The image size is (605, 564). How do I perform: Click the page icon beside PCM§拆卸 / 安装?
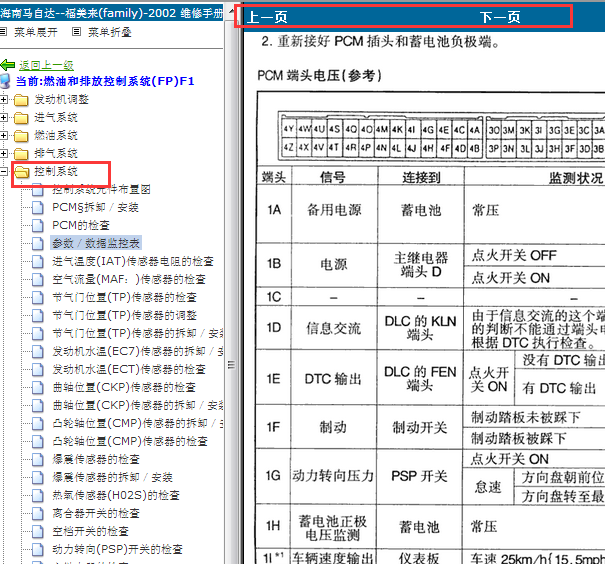[x=37, y=208]
